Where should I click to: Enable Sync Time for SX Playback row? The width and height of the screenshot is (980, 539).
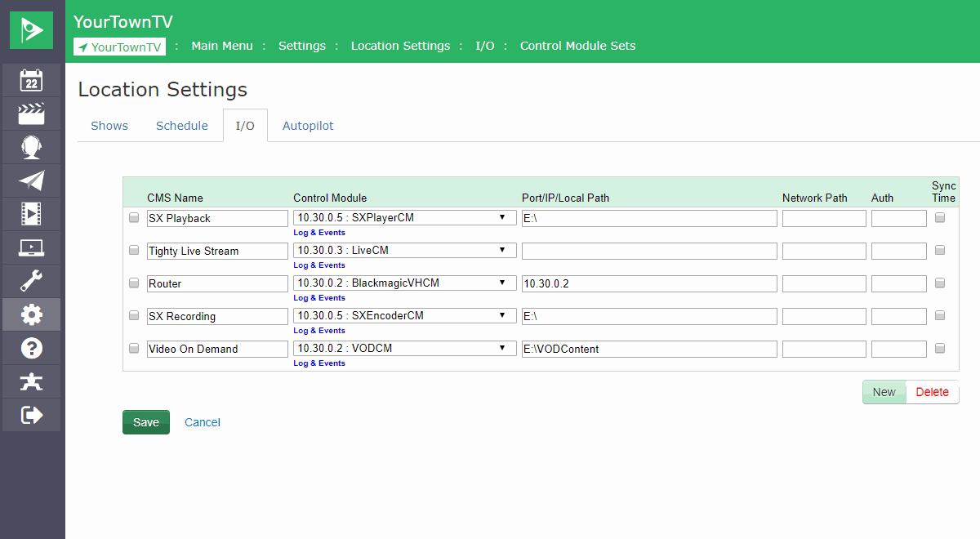point(940,217)
